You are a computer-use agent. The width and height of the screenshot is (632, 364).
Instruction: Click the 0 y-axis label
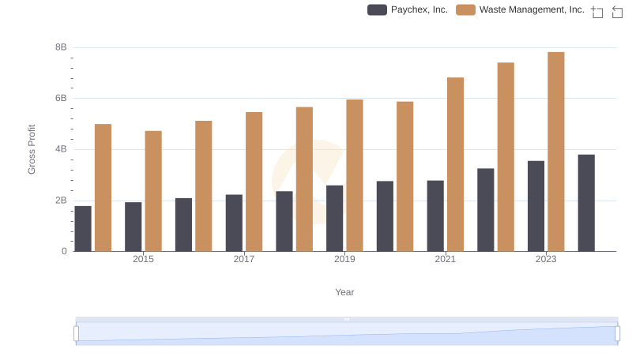click(x=64, y=251)
